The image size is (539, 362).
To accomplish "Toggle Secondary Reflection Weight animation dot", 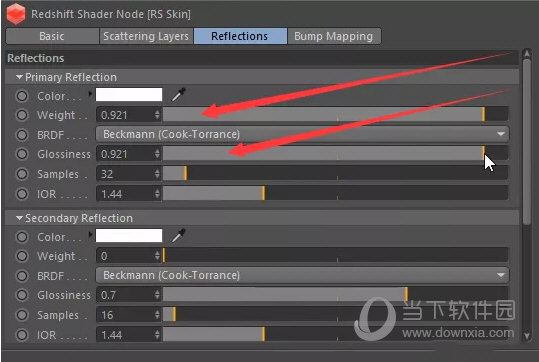I will 22,256.
